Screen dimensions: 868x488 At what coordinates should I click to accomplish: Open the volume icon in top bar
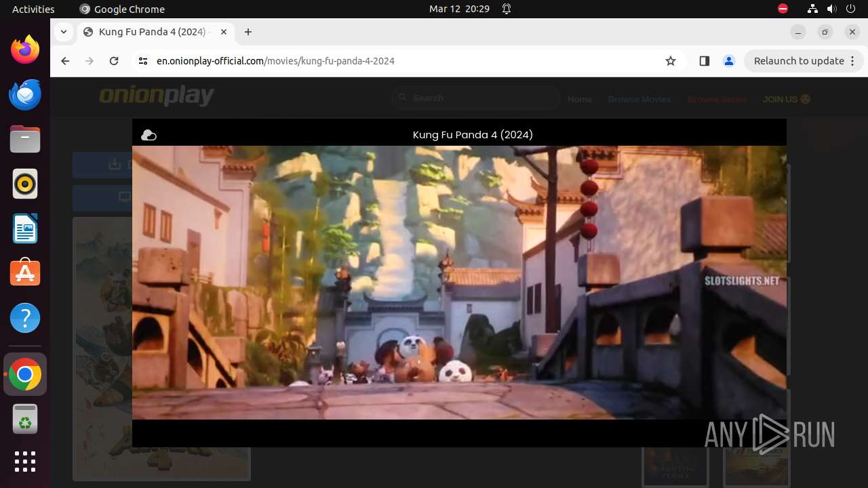click(x=831, y=9)
